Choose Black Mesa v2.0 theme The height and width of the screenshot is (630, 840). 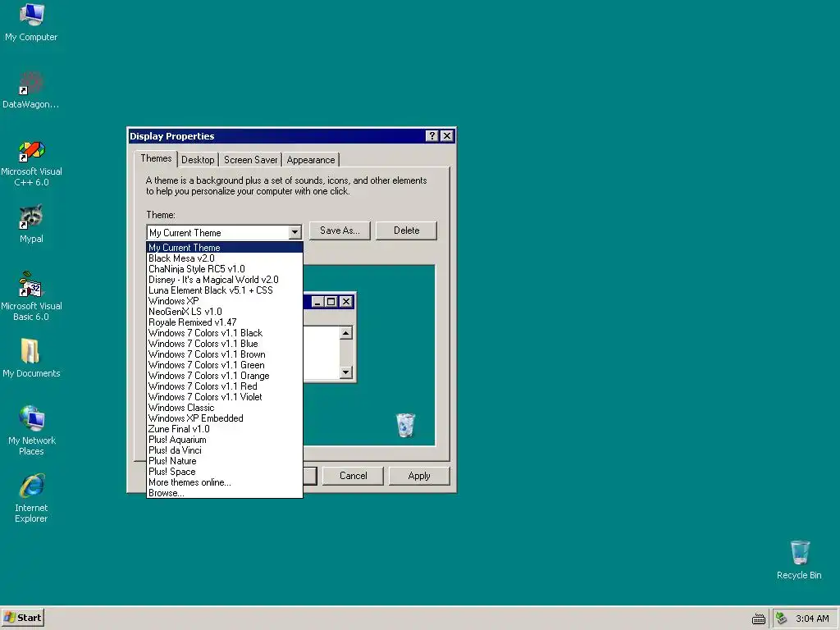[x=225, y=258]
